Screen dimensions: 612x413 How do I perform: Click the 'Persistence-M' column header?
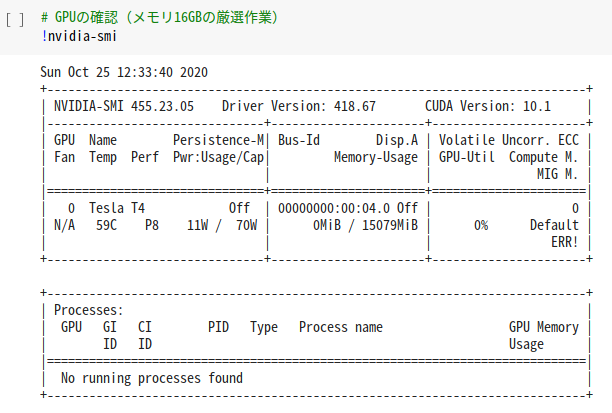pyautogui.click(x=219, y=140)
